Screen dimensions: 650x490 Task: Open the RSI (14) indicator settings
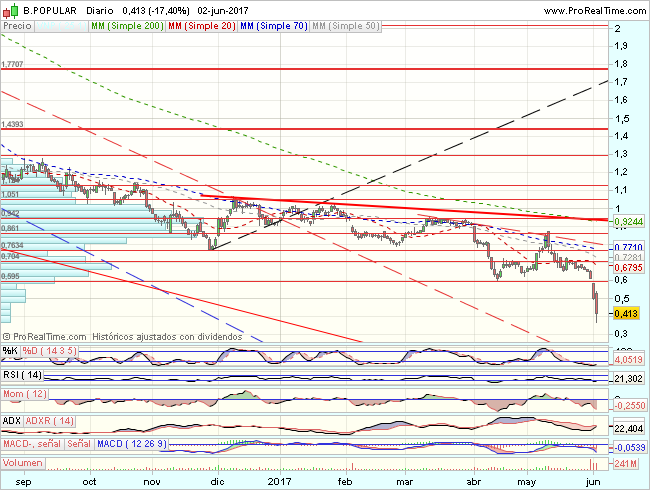click(21, 374)
